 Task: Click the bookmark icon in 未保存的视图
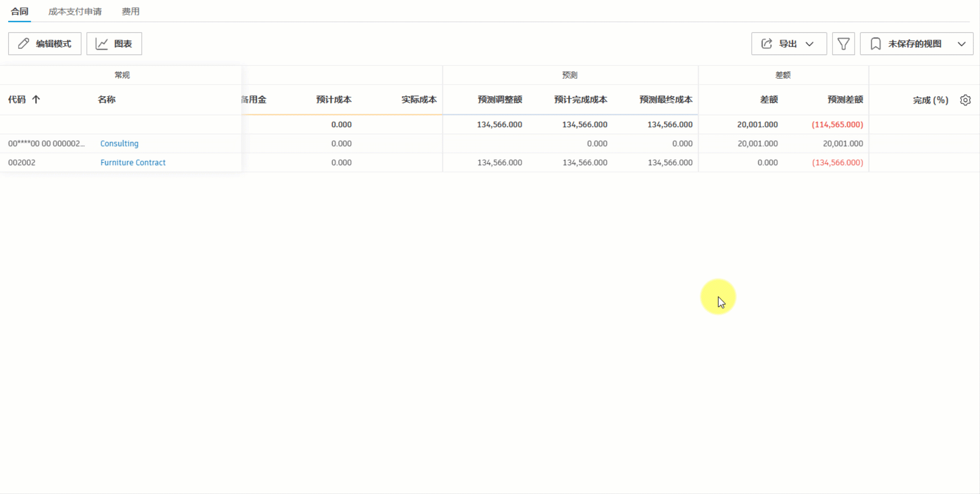[877, 43]
